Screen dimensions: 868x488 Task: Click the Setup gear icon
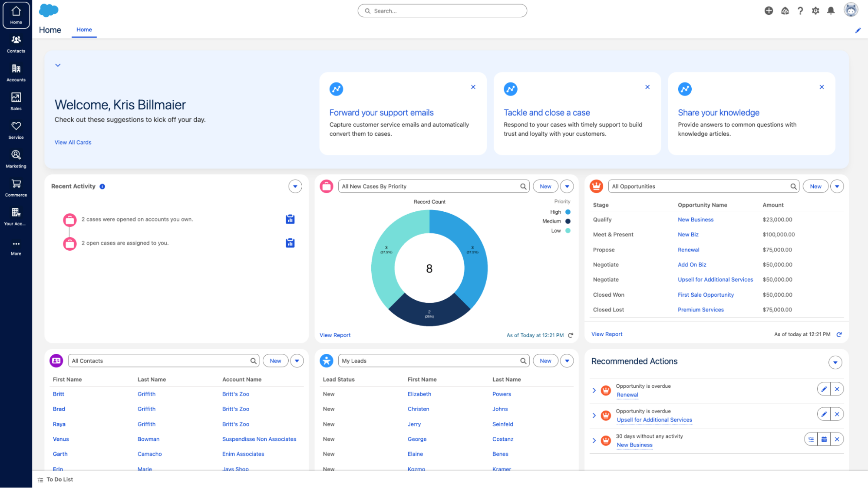[x=815, y=11]
